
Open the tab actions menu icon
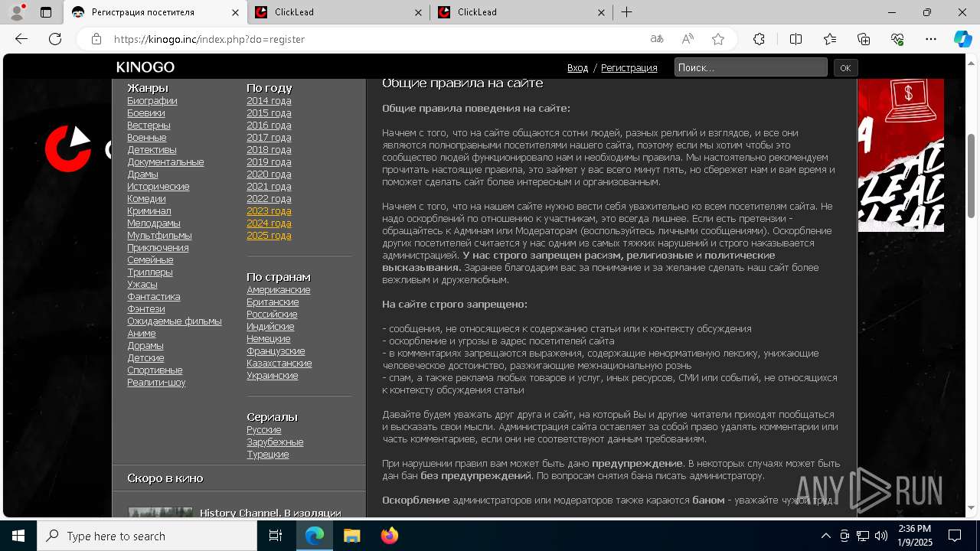46,12
